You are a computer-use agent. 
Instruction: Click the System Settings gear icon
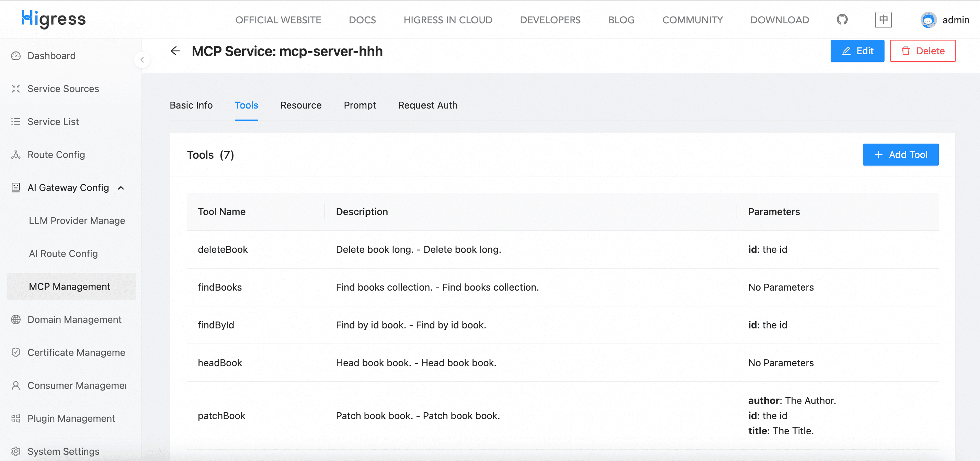pyautogui.click(x=15, y=451)
